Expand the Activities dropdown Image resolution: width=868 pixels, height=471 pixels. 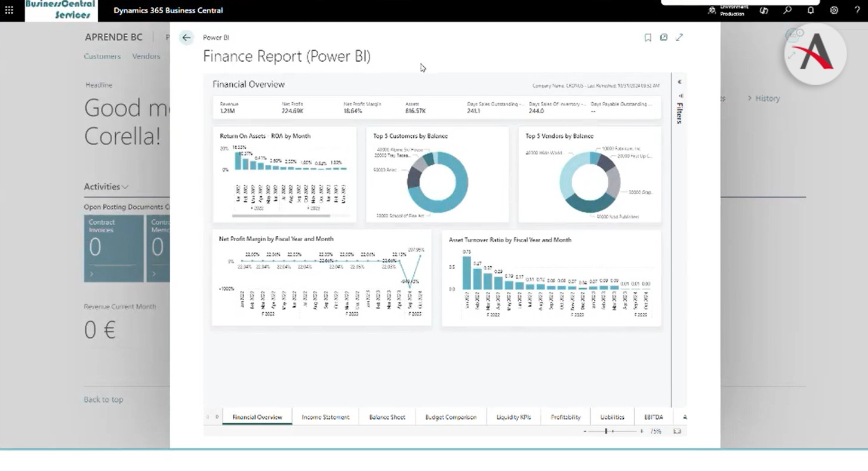tap(106, 187)
